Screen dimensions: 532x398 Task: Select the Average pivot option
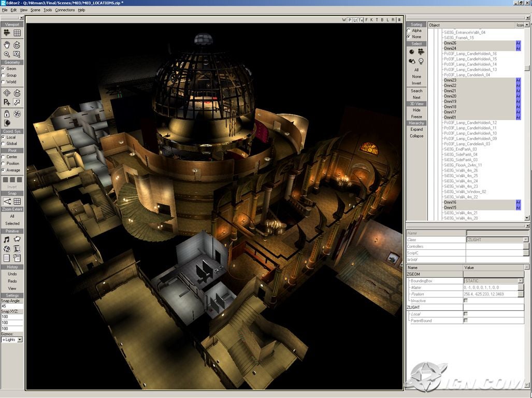3,170
